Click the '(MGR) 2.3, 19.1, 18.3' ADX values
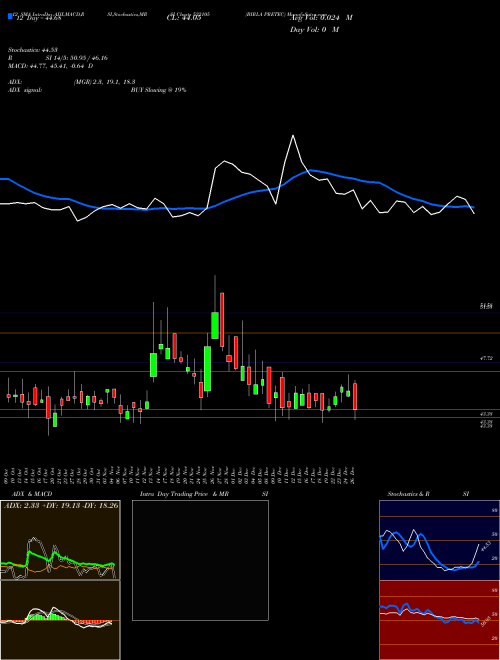Screen dimensions: 500x660 pyautogui.click(x=104, y=82)
